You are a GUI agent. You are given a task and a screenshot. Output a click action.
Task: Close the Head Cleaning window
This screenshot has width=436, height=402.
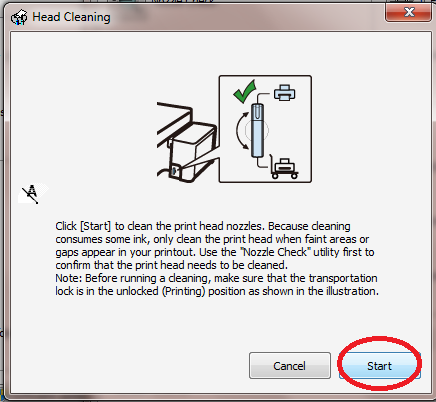[409, 12]
